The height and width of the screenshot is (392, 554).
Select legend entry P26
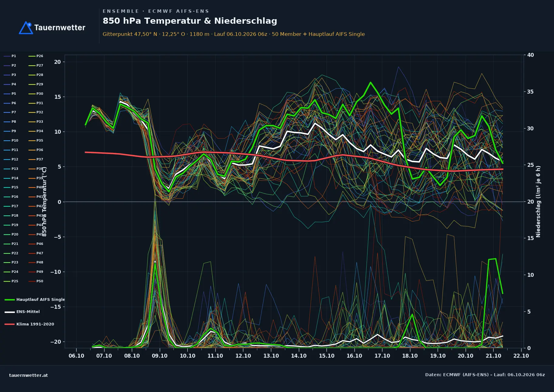pos(36,56)
